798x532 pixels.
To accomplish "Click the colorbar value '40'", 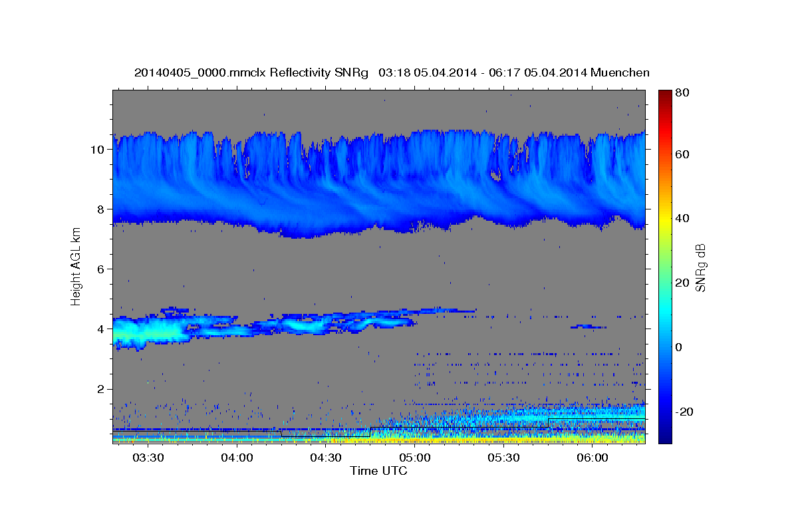I will [x=682, y=218].
